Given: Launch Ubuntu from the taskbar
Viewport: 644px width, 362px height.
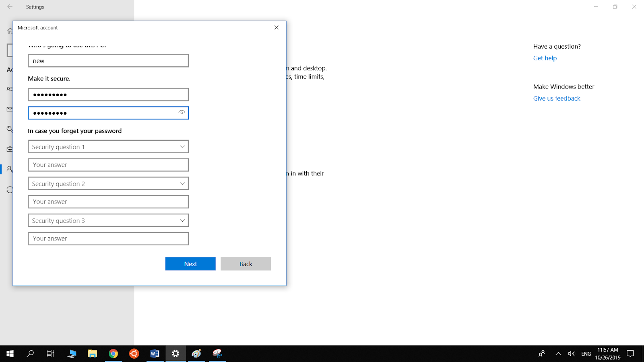Looking at the screenshot, I should [x=134, y=354].
